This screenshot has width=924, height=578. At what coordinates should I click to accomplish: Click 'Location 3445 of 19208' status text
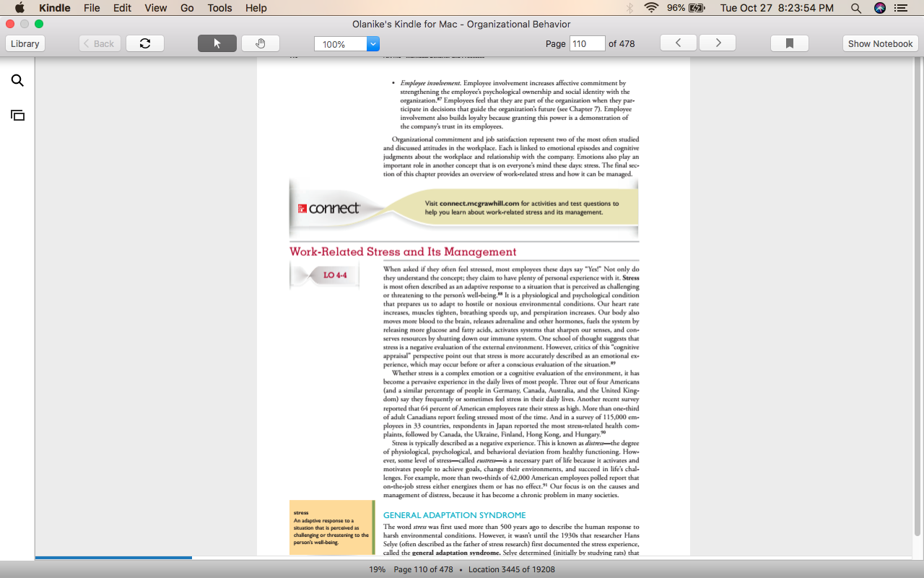click(512, 569)
